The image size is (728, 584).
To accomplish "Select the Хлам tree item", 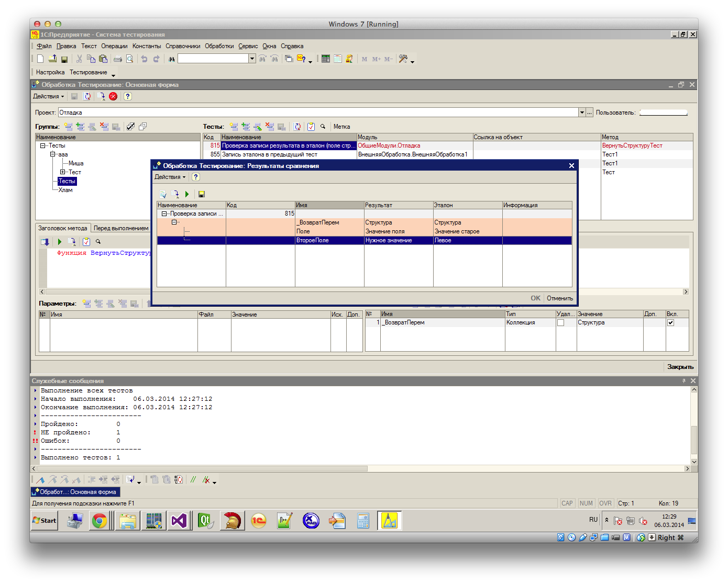I will [65, 190].
